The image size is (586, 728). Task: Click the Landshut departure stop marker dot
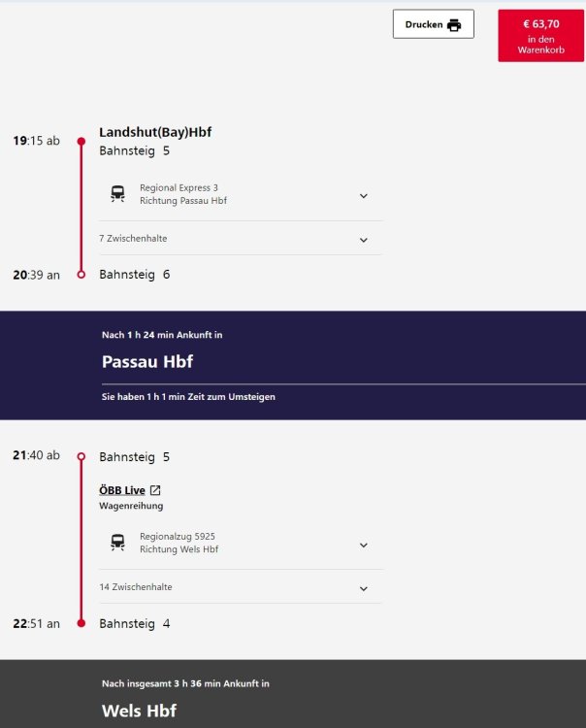81,141
